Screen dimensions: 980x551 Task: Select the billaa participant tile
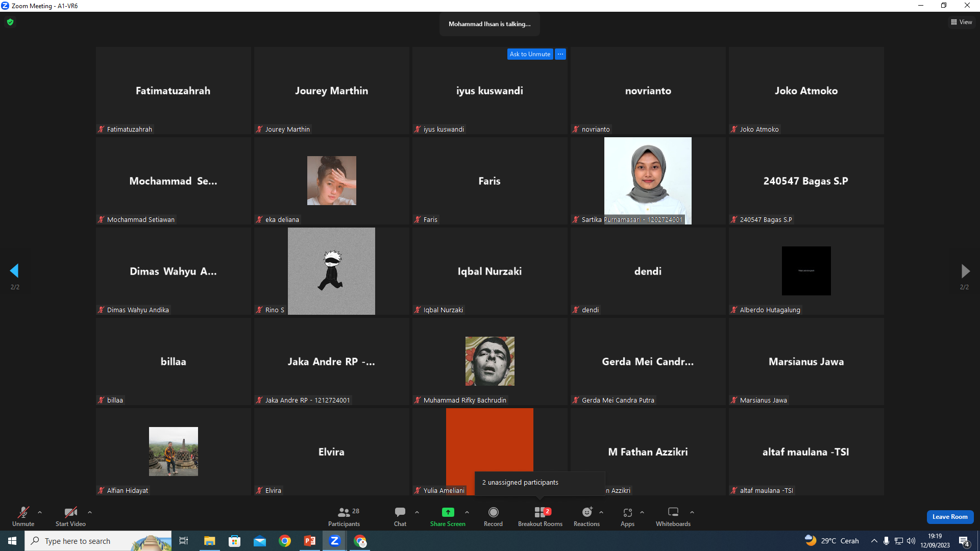[x=174, y=362]
